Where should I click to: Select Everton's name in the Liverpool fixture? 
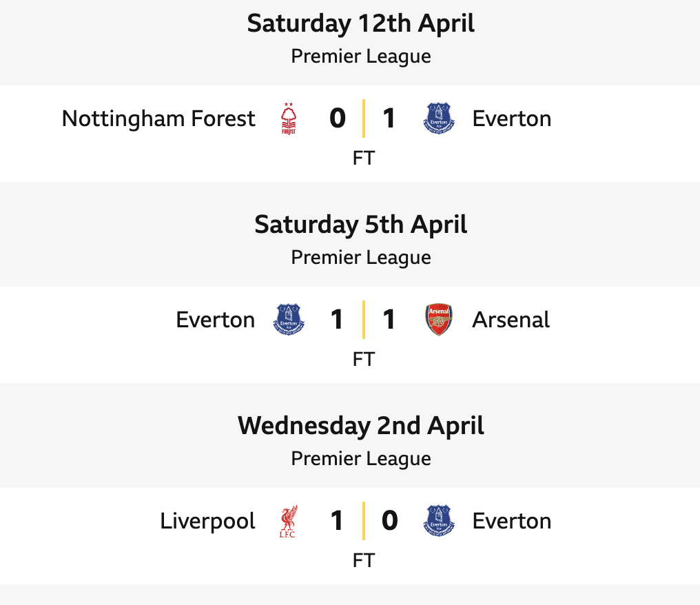point(511,521)
